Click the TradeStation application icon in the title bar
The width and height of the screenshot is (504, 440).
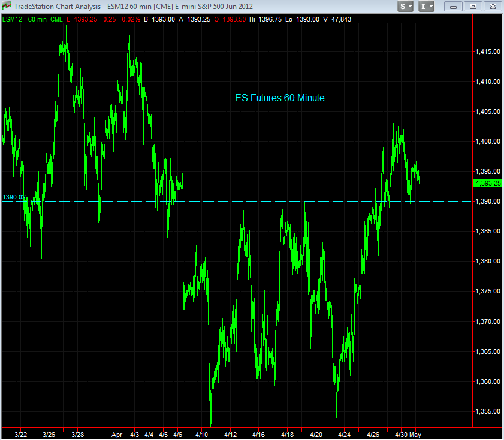click(7, 7)
